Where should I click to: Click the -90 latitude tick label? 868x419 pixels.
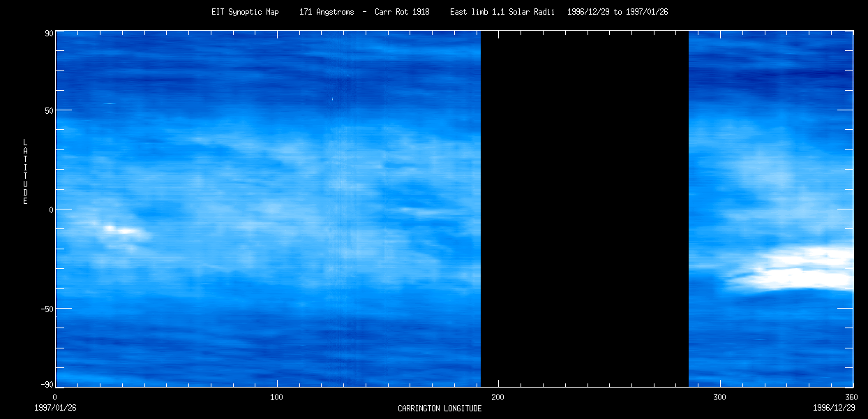(47, 385)
